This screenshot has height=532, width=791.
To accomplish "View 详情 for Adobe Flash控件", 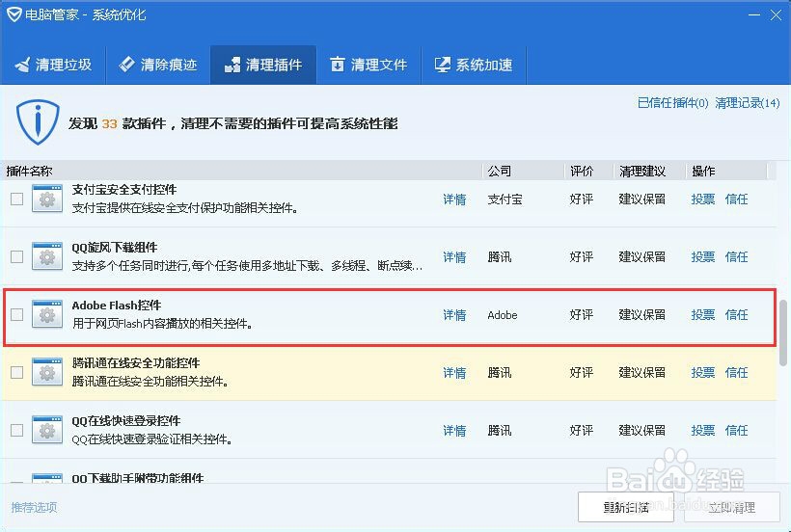I will (454, 315).
